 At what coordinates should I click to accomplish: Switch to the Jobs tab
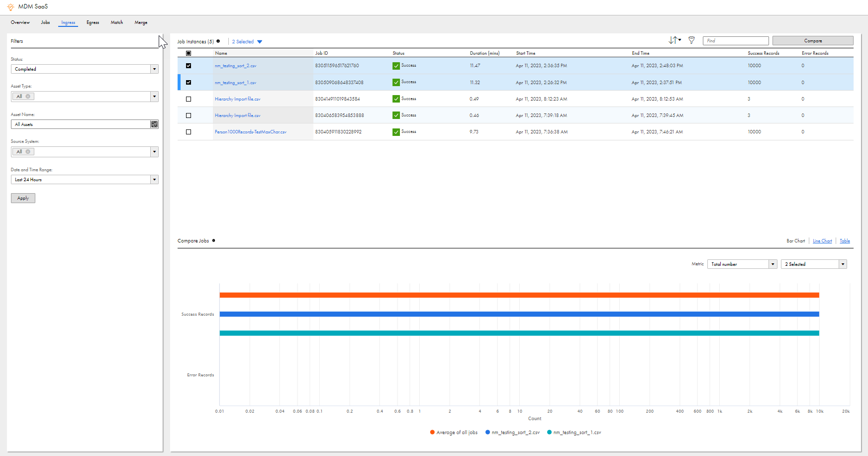point(45,22)
